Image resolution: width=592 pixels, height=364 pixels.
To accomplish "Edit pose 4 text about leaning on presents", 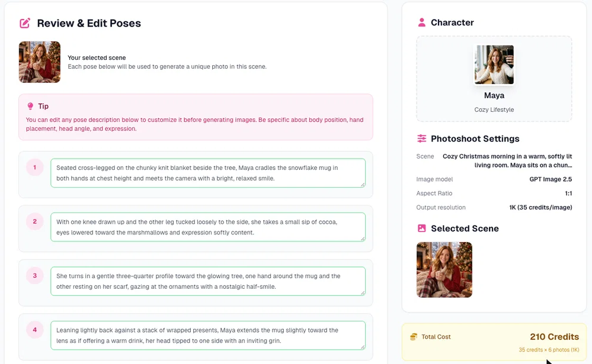I will point(208,336).
